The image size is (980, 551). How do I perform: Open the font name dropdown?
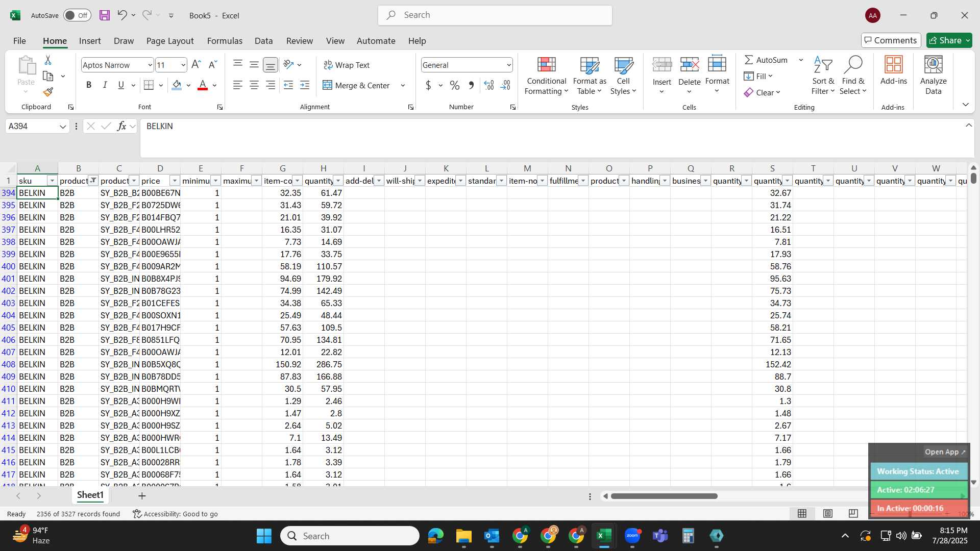pos(150,65)
